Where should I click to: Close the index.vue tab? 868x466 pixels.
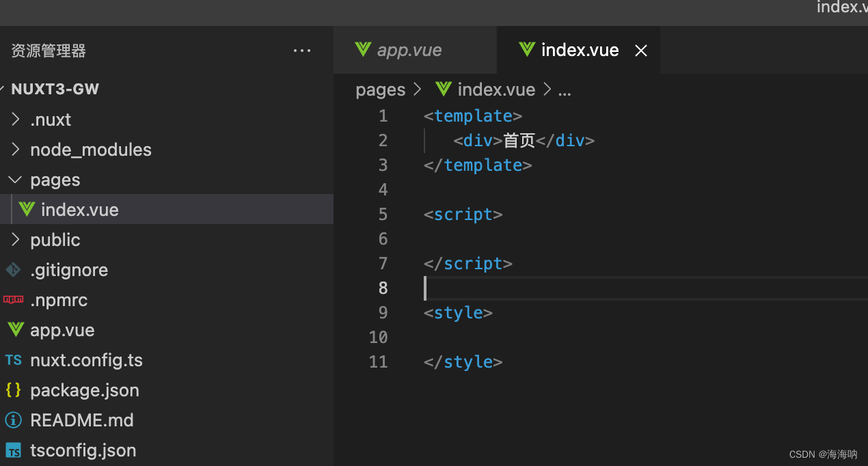point(641,51)
